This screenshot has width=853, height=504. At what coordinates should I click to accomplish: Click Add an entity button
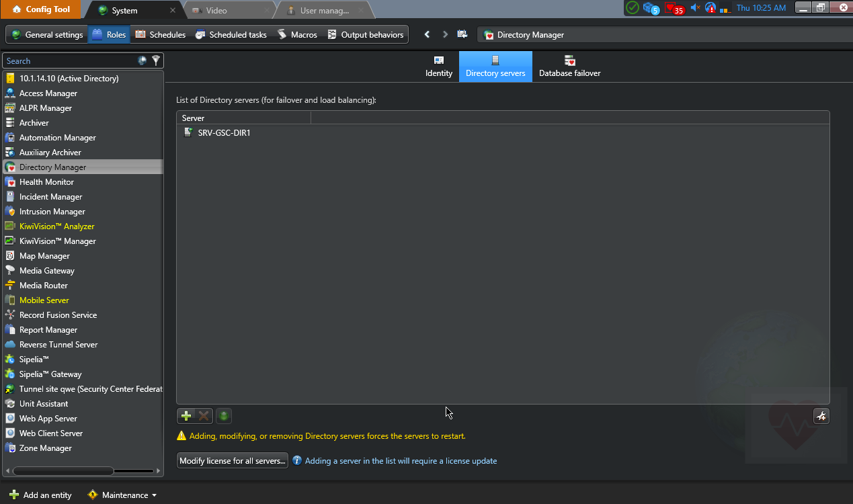point(40,495)
